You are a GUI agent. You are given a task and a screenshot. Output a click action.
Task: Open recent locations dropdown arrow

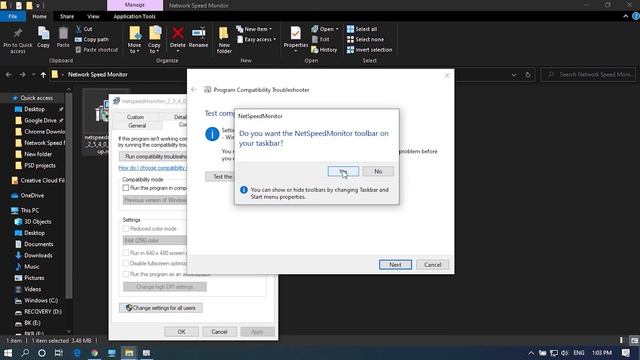[x=33, y=75]
